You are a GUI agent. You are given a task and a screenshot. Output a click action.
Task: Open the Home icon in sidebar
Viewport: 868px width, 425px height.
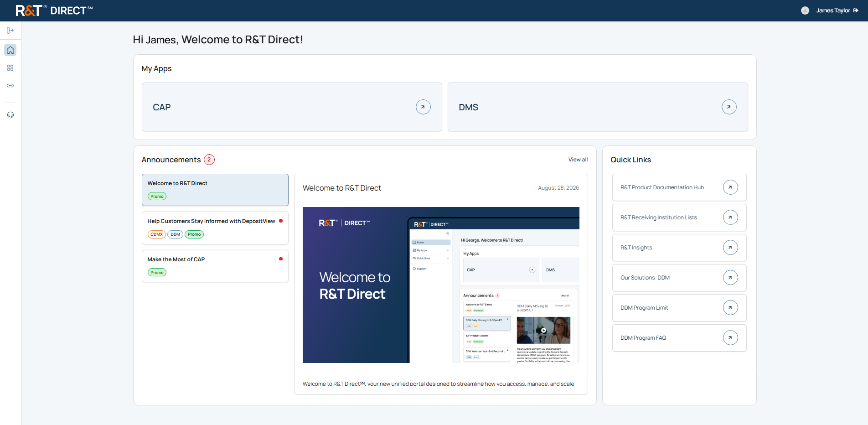[x=10, y=50]
